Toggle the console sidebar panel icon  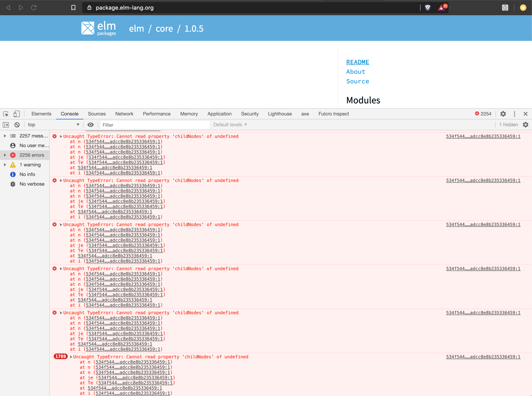click(6, 125)
